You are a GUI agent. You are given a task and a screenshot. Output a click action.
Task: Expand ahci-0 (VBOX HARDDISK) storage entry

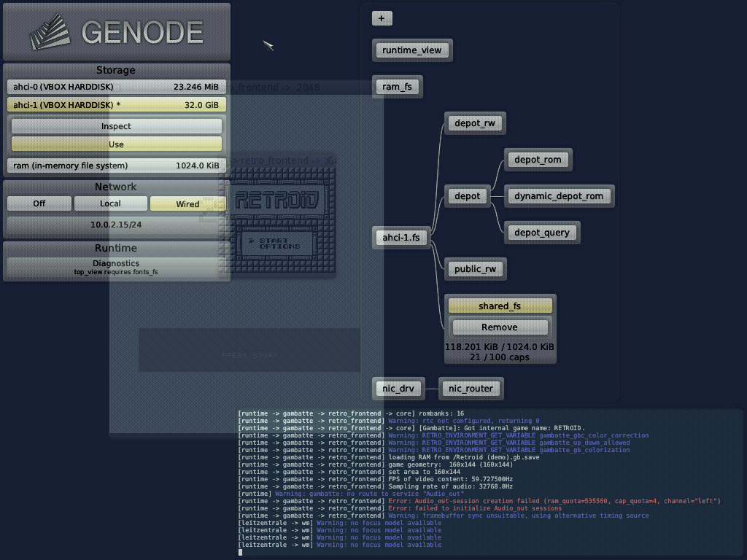116,87
